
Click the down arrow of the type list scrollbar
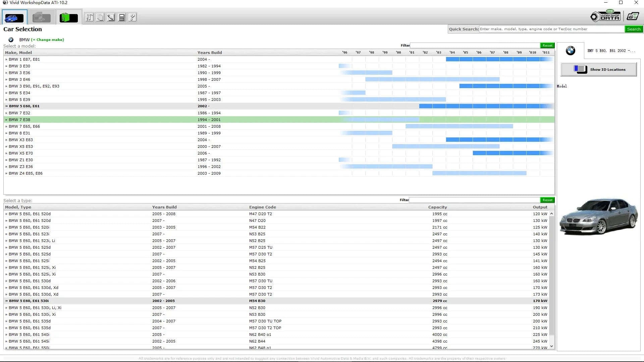pyautogui.click(x=551, y=346)
